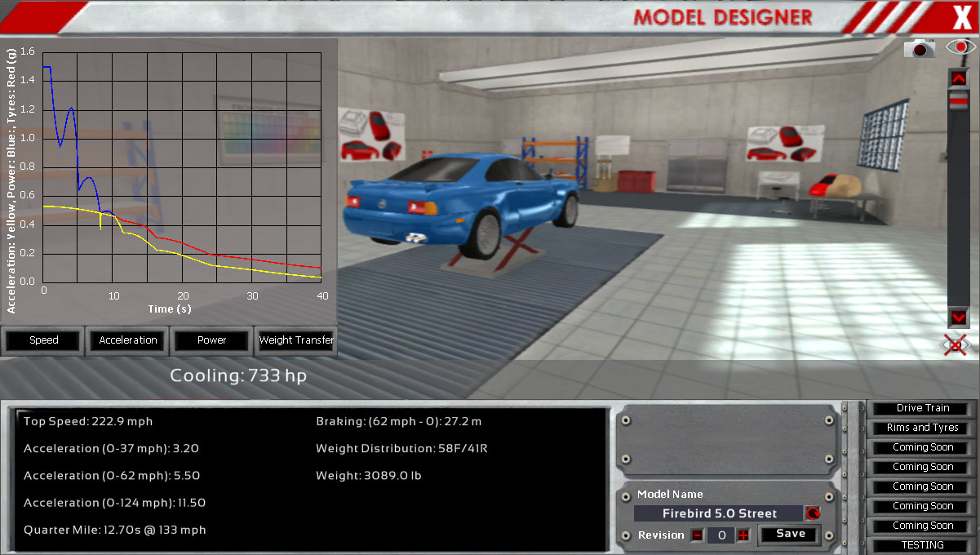View the Weight Transfer graph
The image size is (980, 555).
[295, 340]
